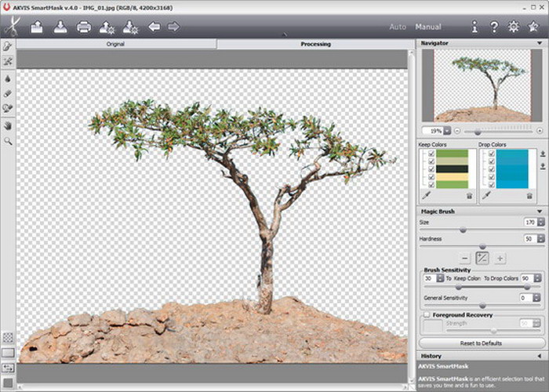Screen dimensions: 549x392
Task: Click the transparent checkerboard background icon
Action: [x=8, y=337]
